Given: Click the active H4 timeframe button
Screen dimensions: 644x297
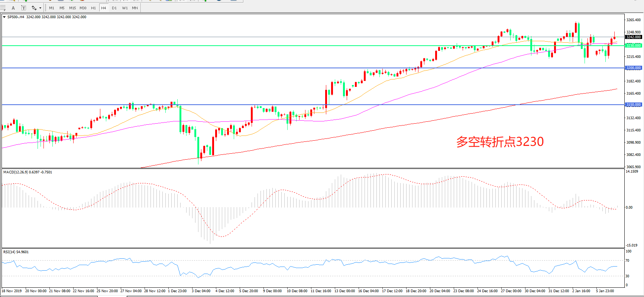Looking at the screenshot, I should click(x=104, y=8).
